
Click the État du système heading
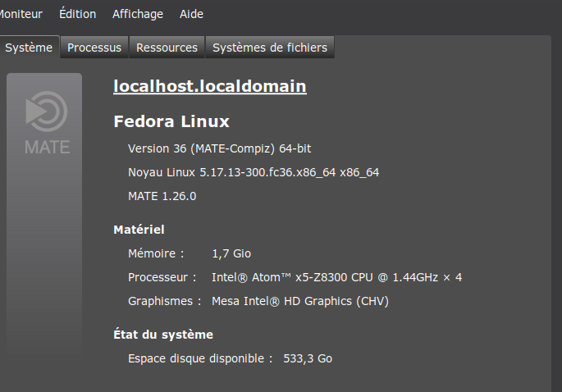pyautogui.click(x=163, y=335)
